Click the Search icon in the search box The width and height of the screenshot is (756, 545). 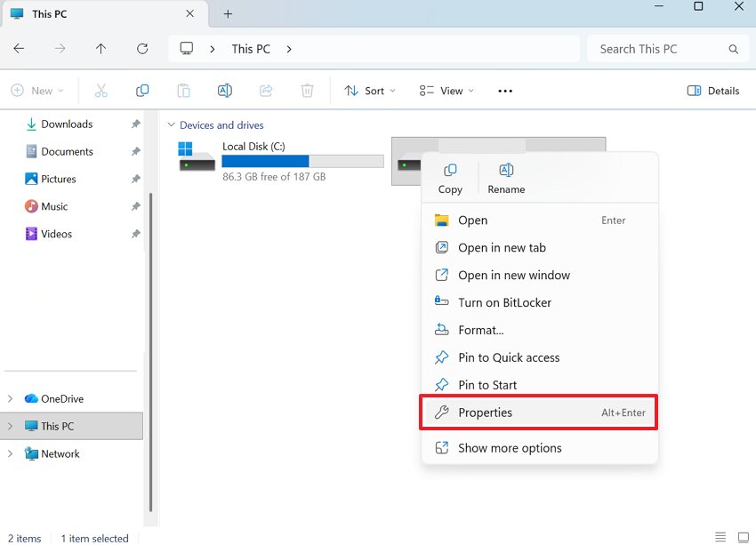pos(734,49)
